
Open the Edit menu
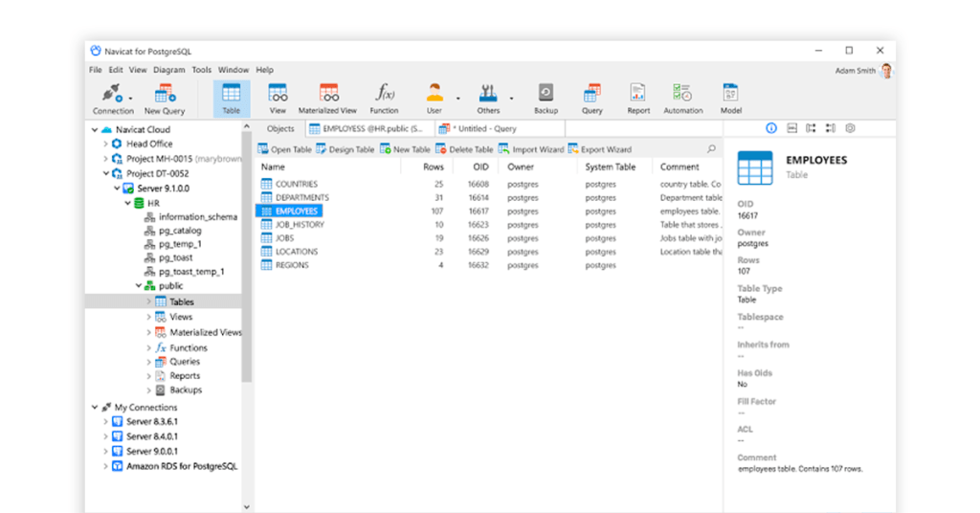[x=116, y=70]
